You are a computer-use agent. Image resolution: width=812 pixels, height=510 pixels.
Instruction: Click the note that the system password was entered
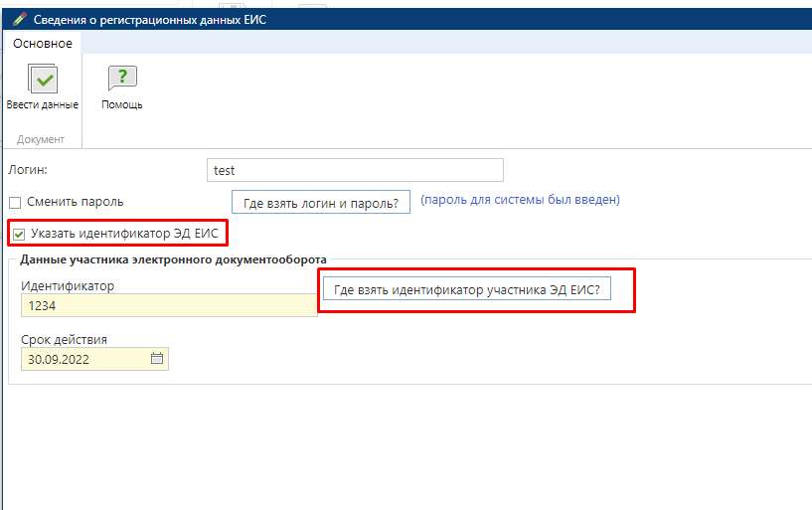520,200
